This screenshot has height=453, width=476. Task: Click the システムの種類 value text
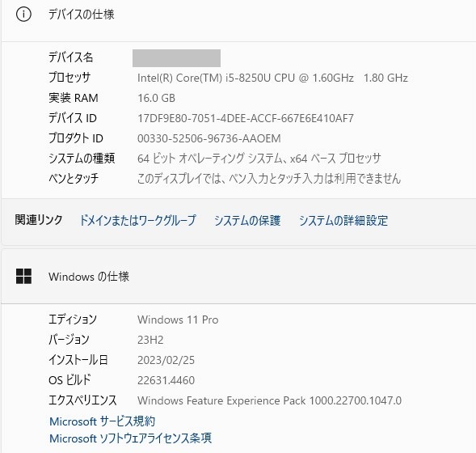click(259, 159)
